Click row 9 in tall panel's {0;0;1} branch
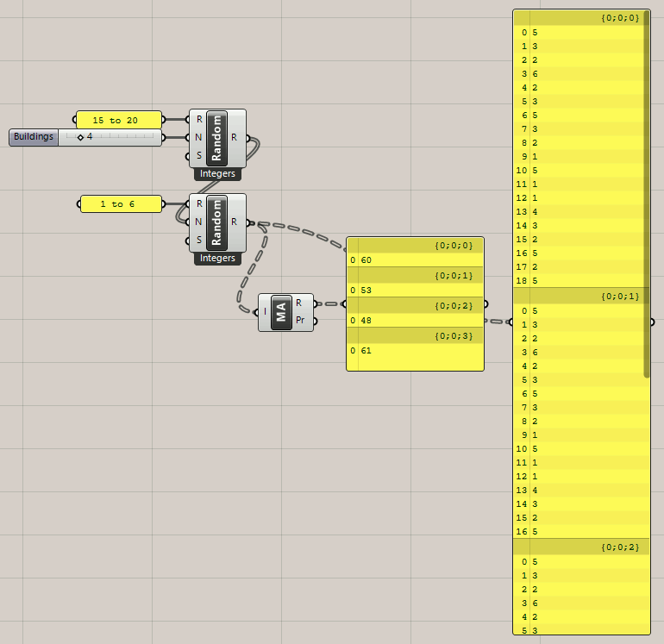 (x=581, y=435)
